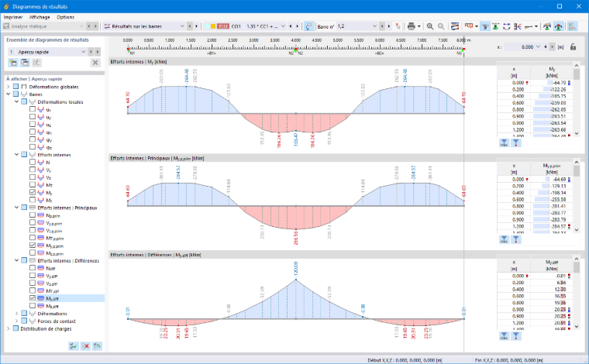Click the striped results-table icon in the toolbar
Image resolution: width=589 pixels, height=364 pixels.
click(x=454, y=26)
